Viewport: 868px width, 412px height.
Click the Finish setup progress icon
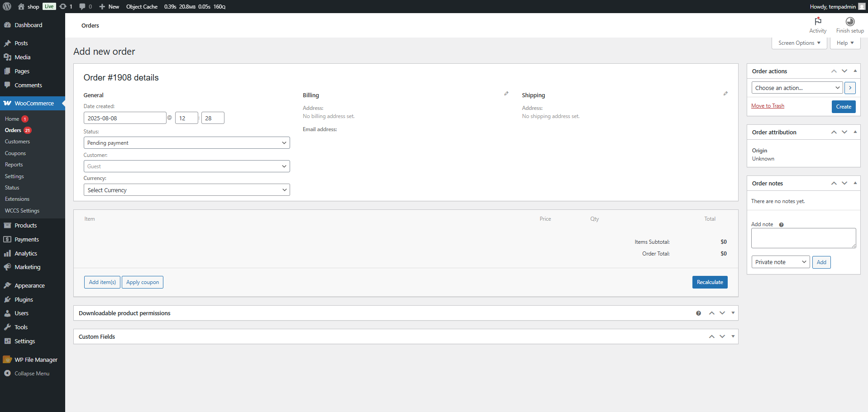point(849,21)
